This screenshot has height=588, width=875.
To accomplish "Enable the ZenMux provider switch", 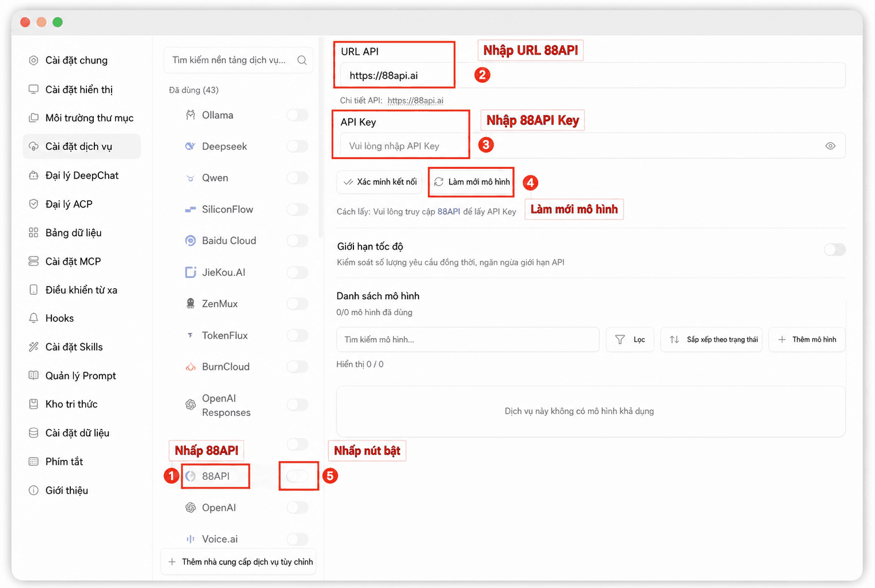I will coord(297,304).
